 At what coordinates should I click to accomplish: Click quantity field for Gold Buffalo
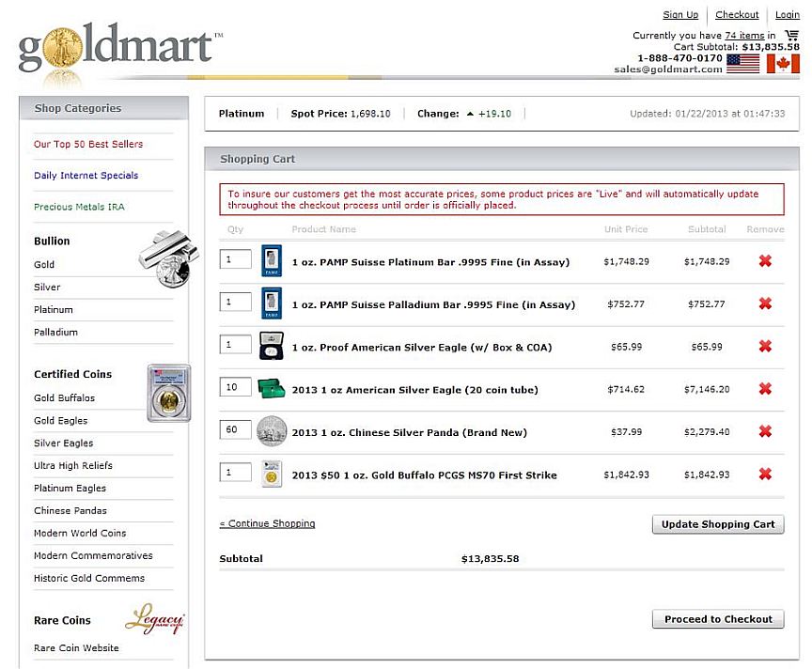[x=236, y=473]
